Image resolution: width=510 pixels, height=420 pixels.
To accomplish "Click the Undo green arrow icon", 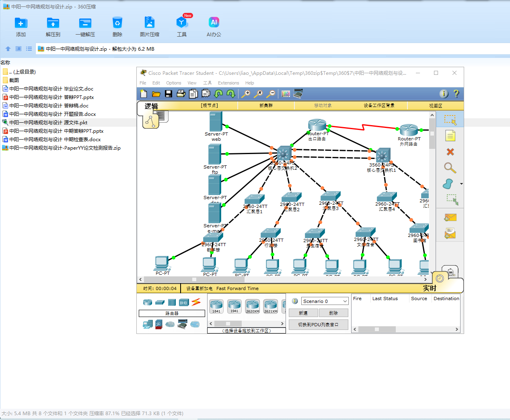I will pos(218,94).
